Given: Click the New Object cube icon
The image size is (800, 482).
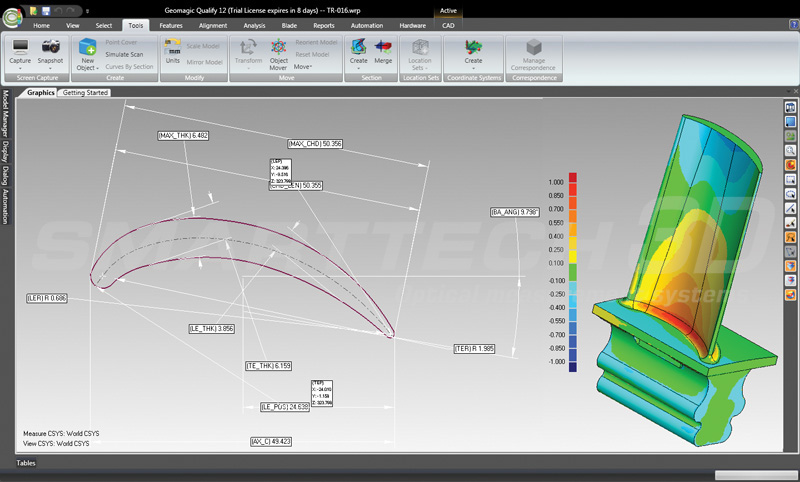Looking at the screenshot, I should point(88,47).
